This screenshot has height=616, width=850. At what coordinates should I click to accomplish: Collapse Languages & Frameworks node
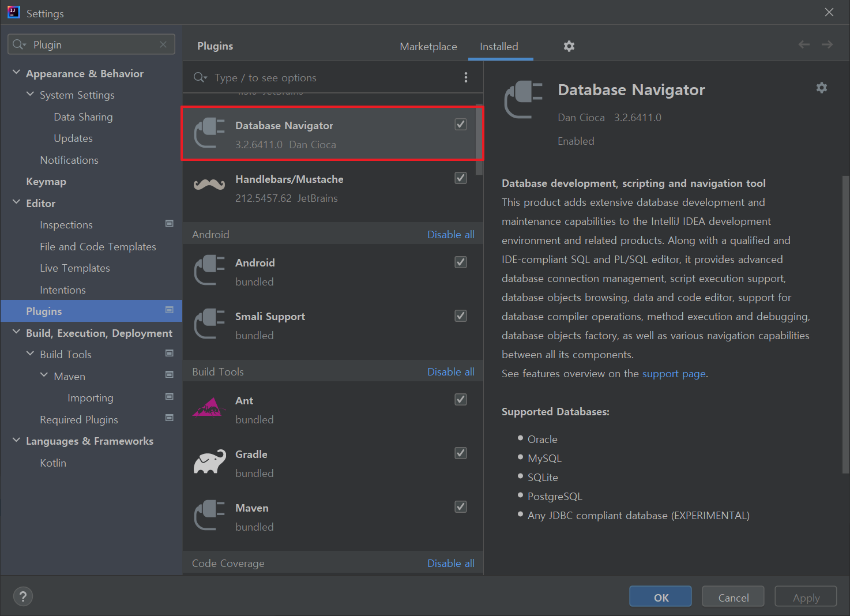pyautogui.click(x=16, y=440)
